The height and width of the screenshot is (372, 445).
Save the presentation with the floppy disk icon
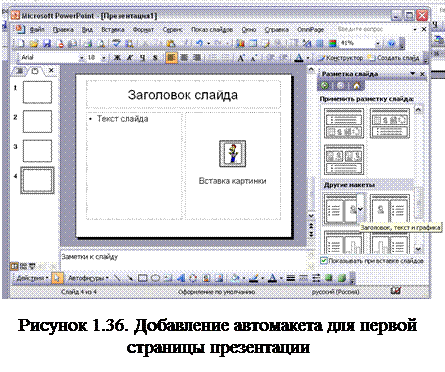pyautogui.click(x=47, y=43)
